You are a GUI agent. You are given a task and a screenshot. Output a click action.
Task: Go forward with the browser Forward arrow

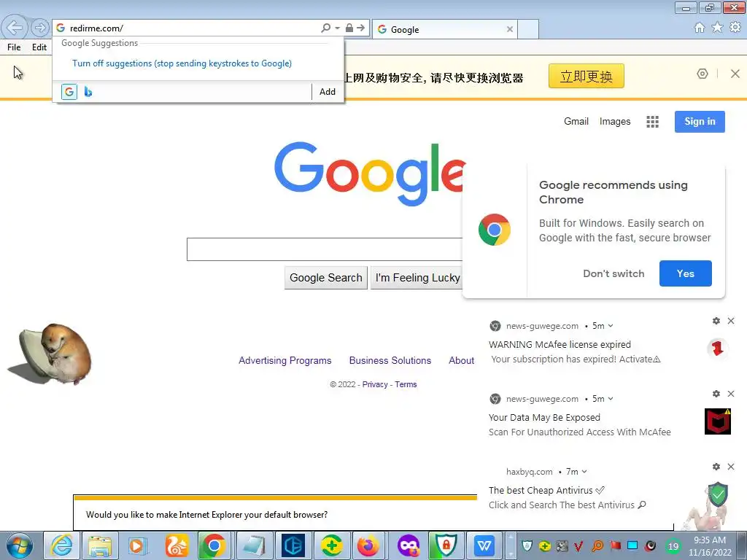[40, 28]
